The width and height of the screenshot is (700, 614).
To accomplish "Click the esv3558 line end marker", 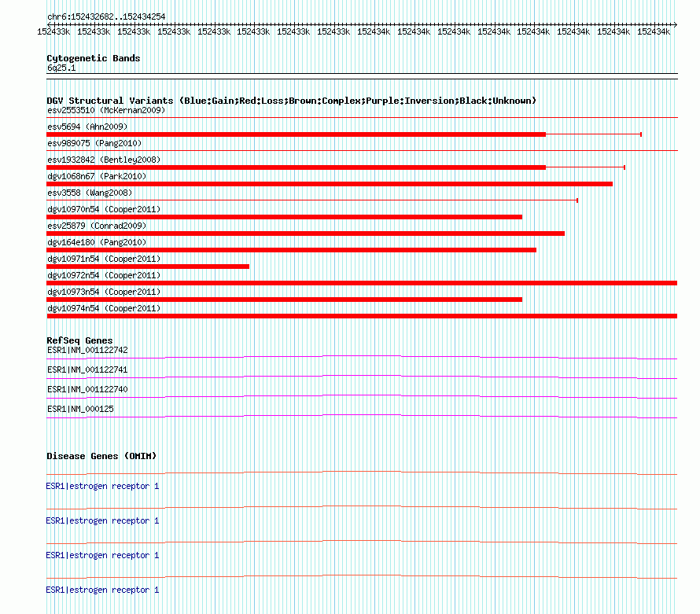I will pos(577,200).
